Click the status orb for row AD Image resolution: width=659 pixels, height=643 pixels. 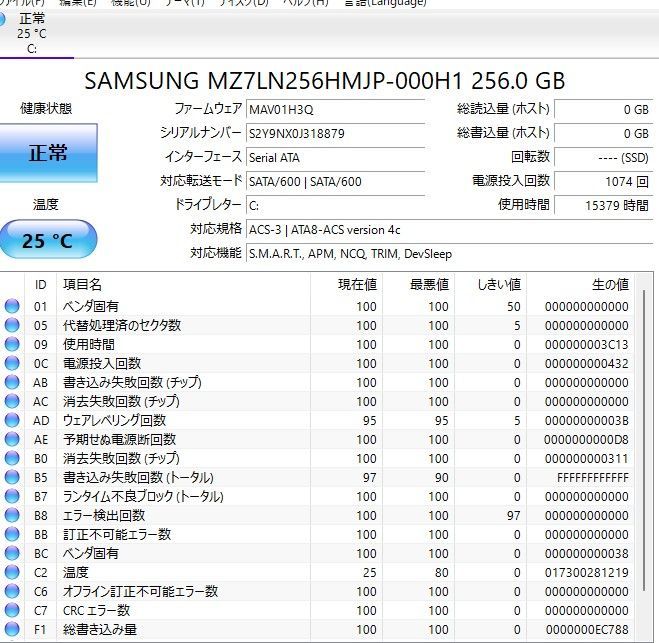12,420
